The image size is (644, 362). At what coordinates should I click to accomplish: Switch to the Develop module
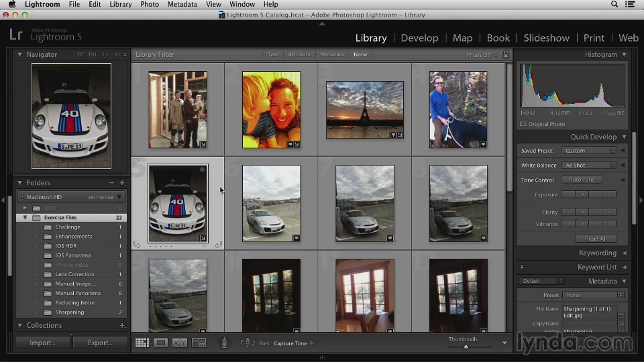419,38
